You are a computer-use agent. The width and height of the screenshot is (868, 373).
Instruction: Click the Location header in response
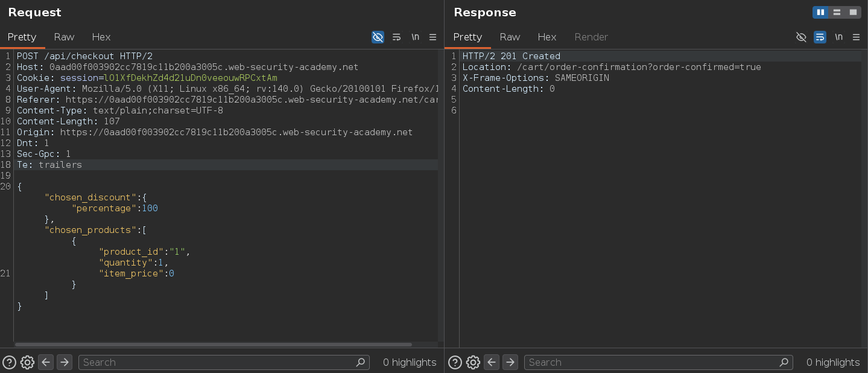click(x=612, y=67)
